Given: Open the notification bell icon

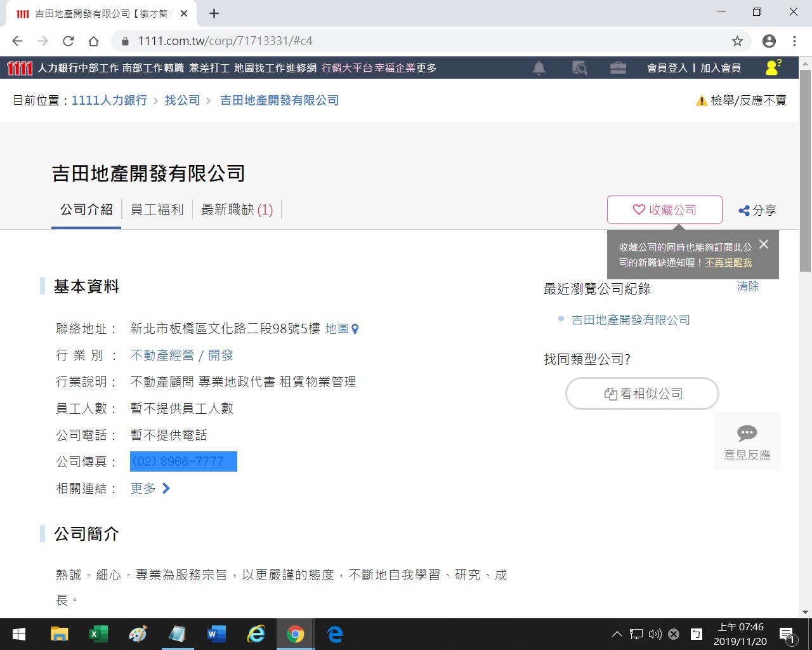Looking at the screenshot, I should point(539,68).
